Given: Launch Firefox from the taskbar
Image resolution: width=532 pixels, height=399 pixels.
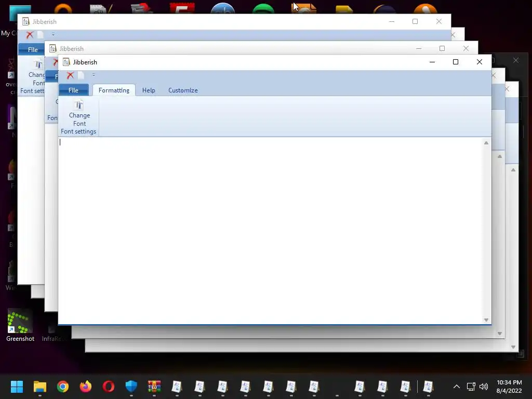Looking at the screenshot, I should click(x=86, y=387).
